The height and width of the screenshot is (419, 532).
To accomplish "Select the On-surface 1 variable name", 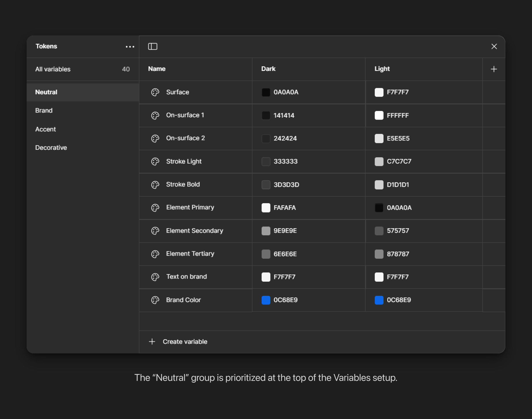I will coord(185,115).
